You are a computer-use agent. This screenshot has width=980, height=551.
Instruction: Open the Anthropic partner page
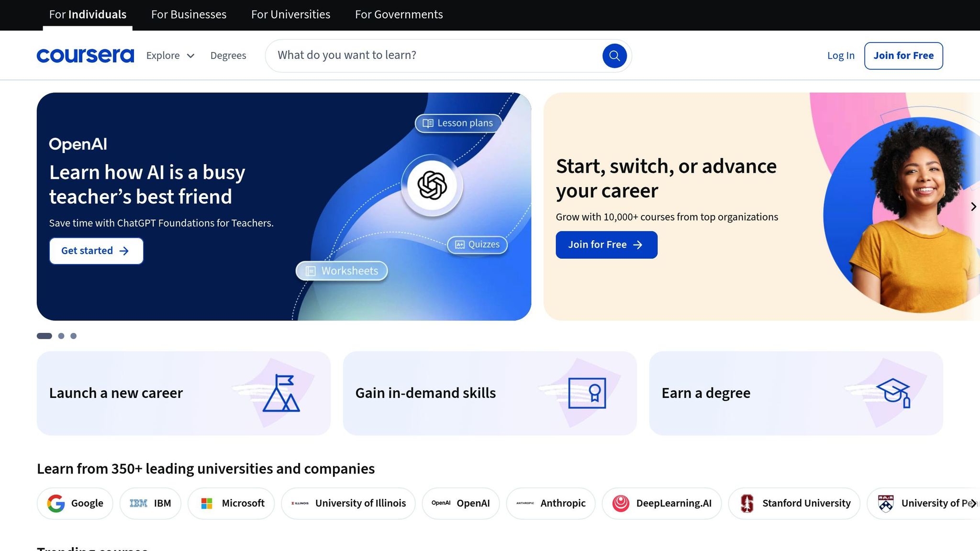point(550,503)
